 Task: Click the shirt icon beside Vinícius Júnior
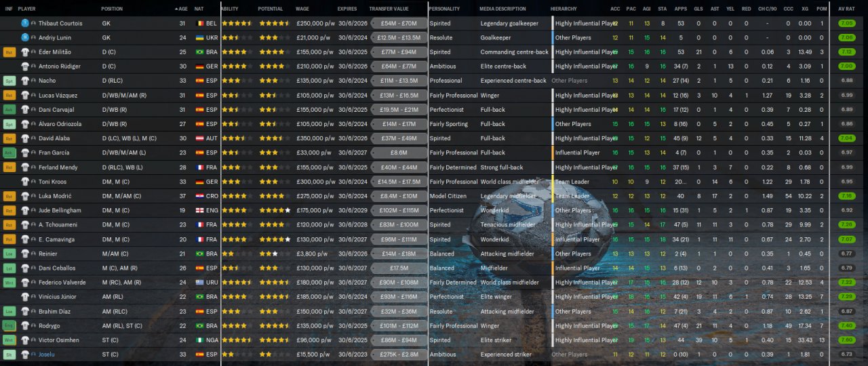click(24, 297)
